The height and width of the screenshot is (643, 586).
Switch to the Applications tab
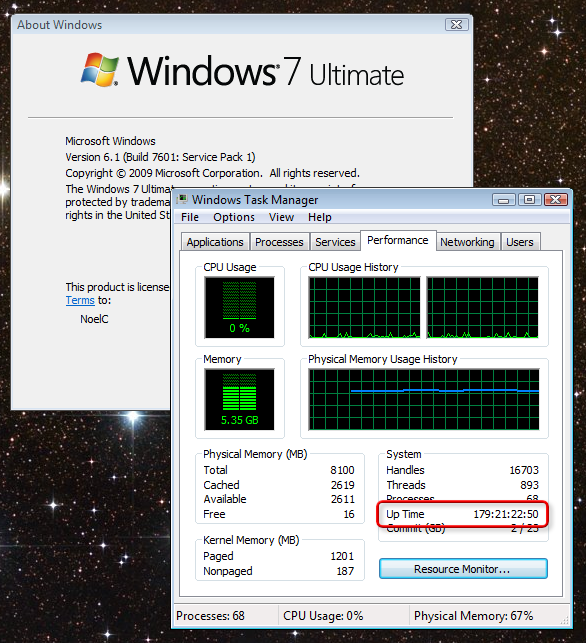(215, 242)
